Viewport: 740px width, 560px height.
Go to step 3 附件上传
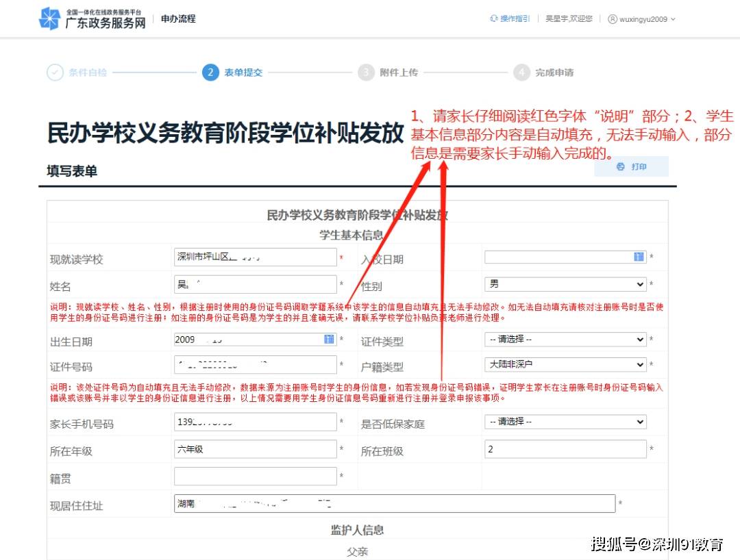[398, 73]
